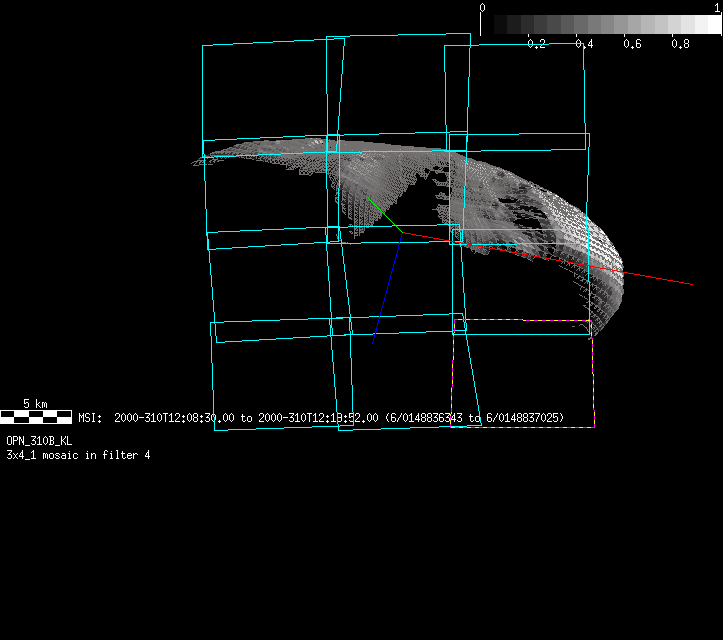Viewport: 723px width, 640px height.
Task: Click the checkered black-and-white scale bar
Action: tap(36, 416)
